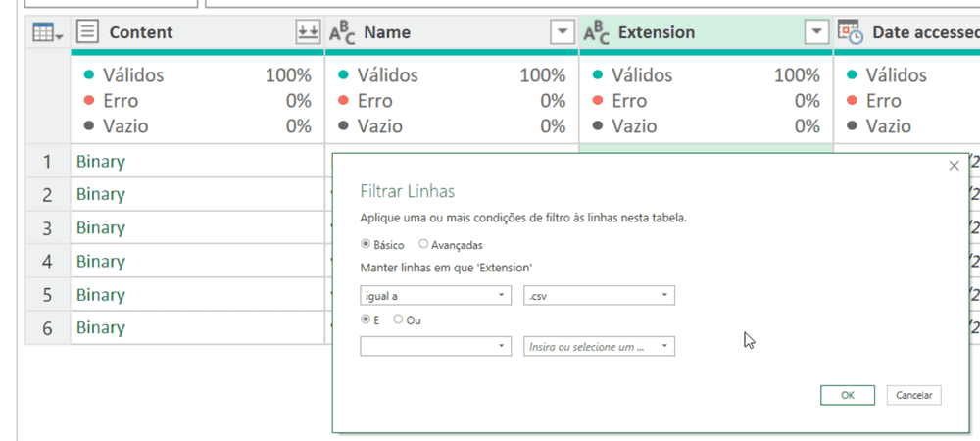Image resolution: width=980 pixels, height=441 pixels.
Task: Open the Name column filter dropdown
Action: click(x=562, y=32)
